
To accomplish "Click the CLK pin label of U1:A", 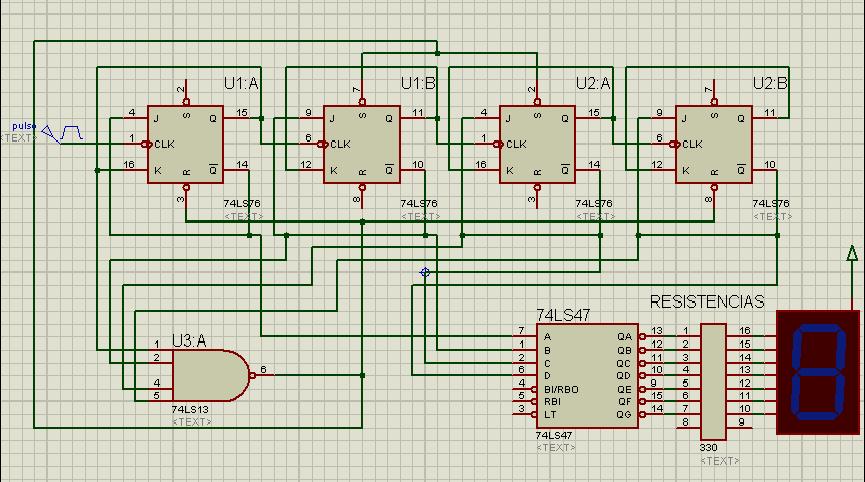I will point(164,144).
